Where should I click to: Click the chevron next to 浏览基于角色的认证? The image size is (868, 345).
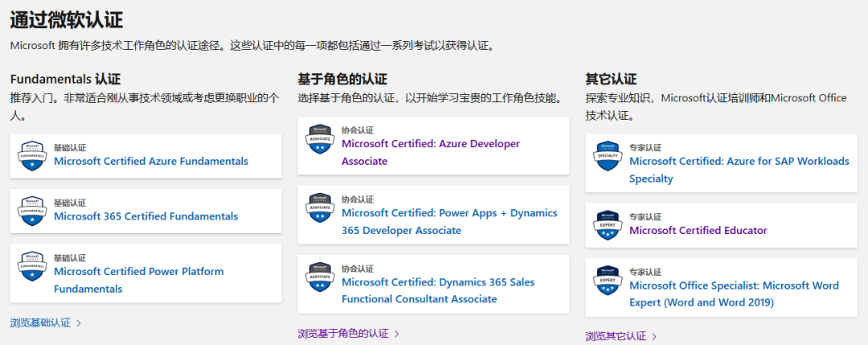396,334
